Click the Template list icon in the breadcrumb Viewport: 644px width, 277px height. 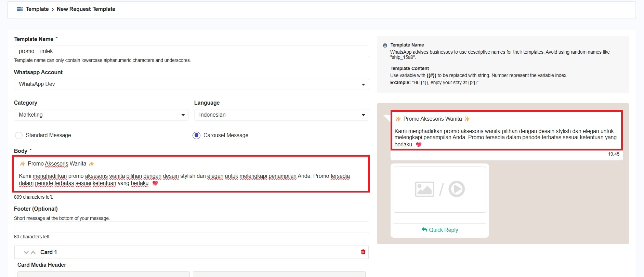20,9
